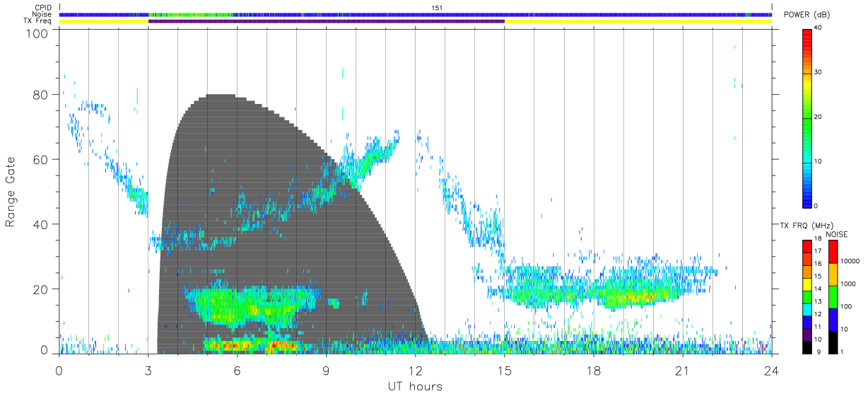Click the cyan 12–13 MHz TX FRQ swatch

click(x=807, y=309)
